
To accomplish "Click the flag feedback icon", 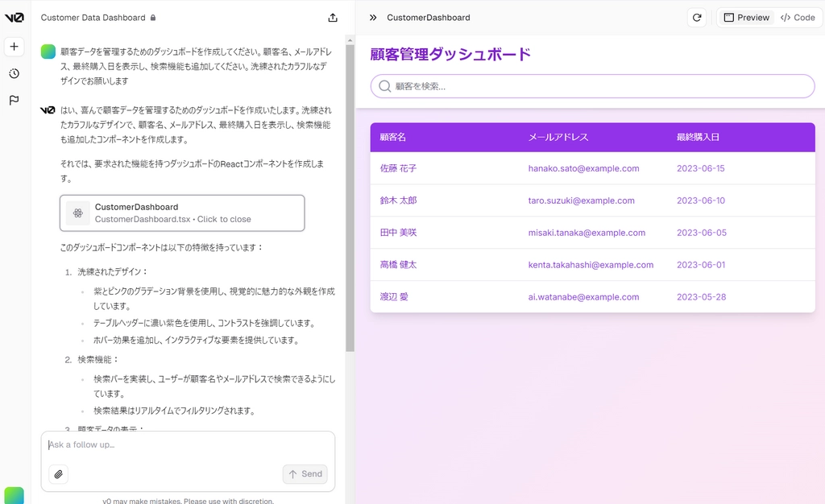I will [x=15, y=100].
